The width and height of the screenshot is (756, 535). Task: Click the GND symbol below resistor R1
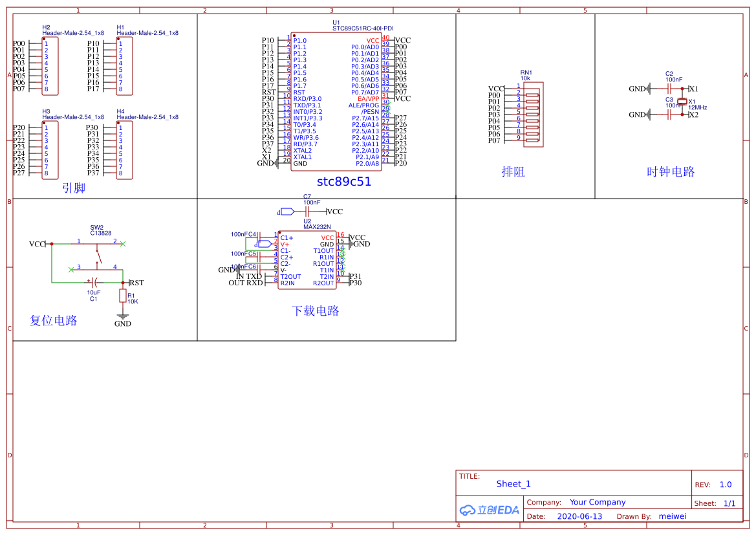point(123,317)
